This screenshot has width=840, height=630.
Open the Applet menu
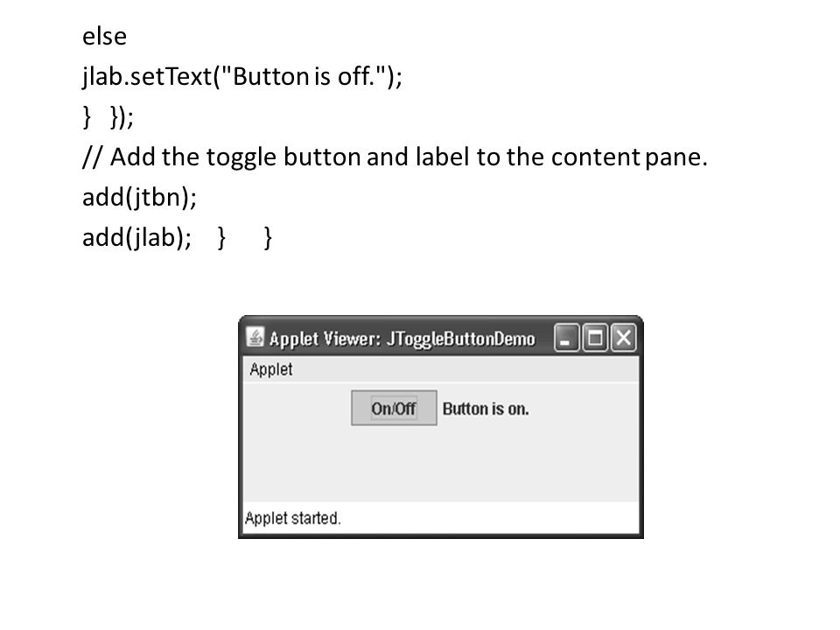pos(271,369)
